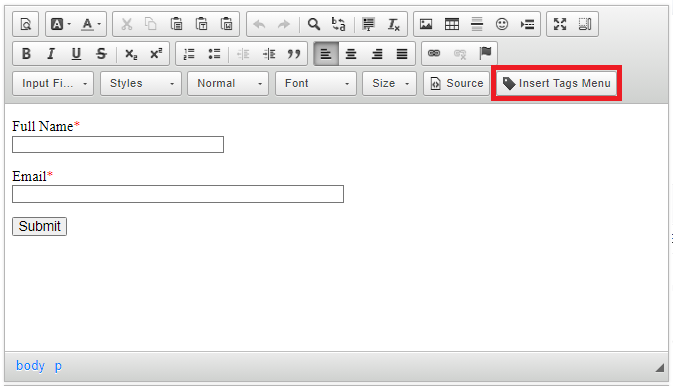
Task: Click the page break icon
Action: click(527, 24)
